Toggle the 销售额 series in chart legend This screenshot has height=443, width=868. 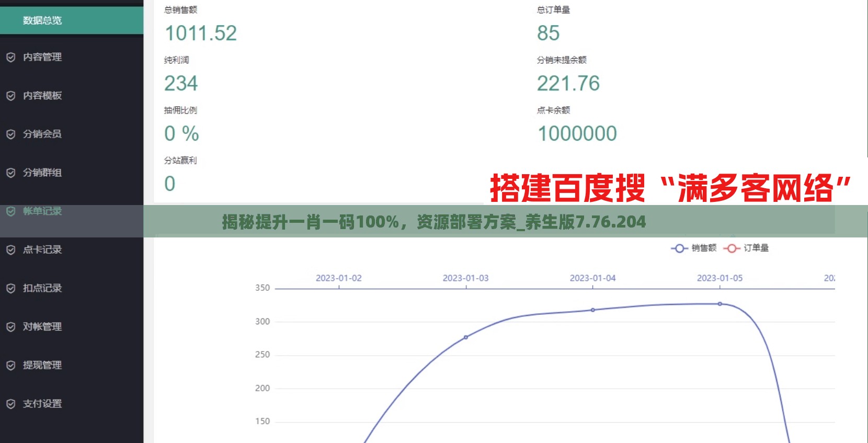coord(694,248)
